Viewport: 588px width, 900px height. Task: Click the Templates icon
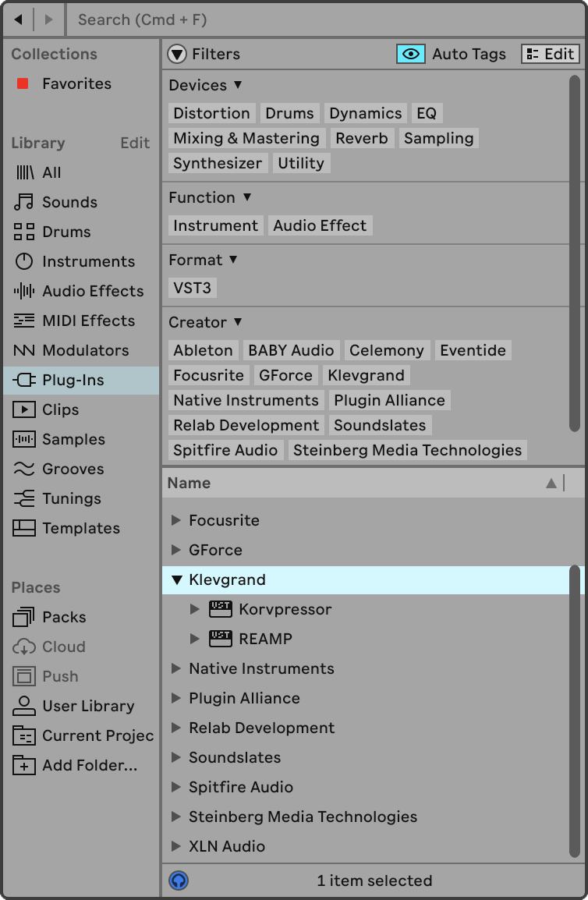click(24, 528)
